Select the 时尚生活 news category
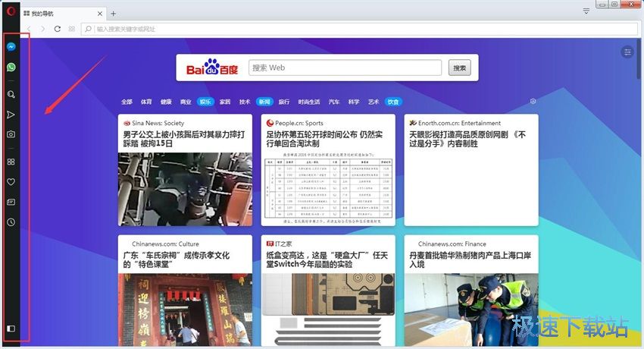This screenshot has height=349, width=644. tap(309, 102)
